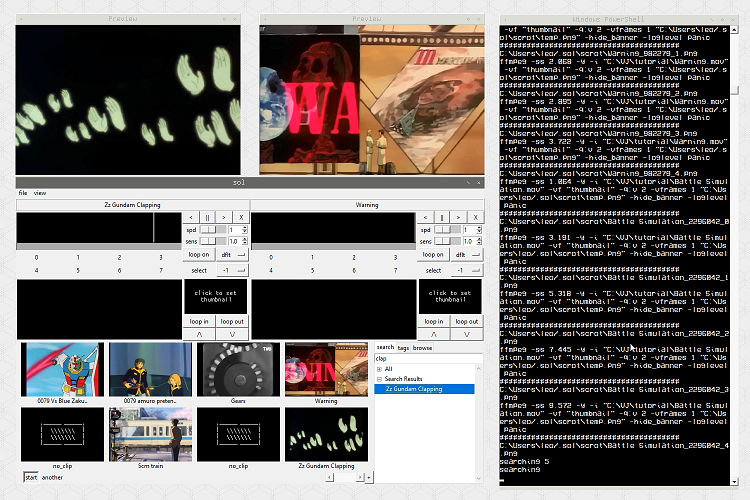Select Zz Gundam Clapping in search results
Image resolution: width=750 pixels, height=500 pixels.
(x=424, y=389)
